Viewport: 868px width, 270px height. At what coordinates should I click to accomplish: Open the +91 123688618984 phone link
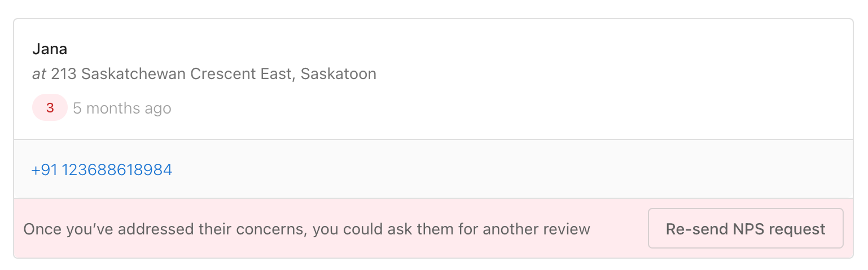102,169
